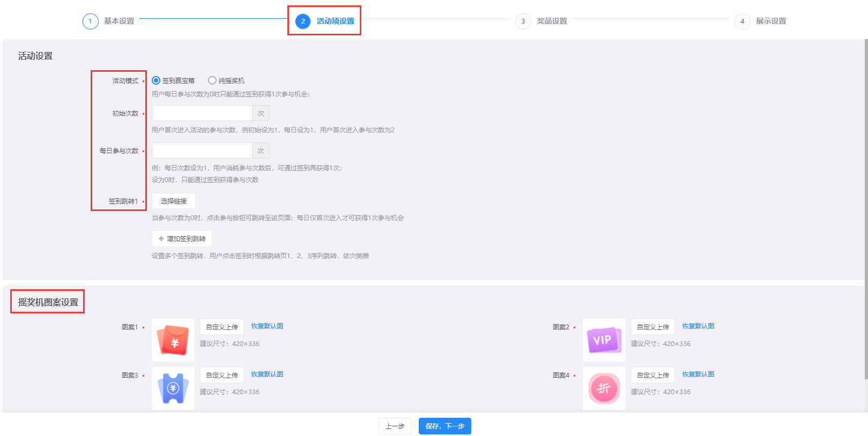Restore default image for 图案2
This screenshot has height=436, width=868.
coord(698,326)
